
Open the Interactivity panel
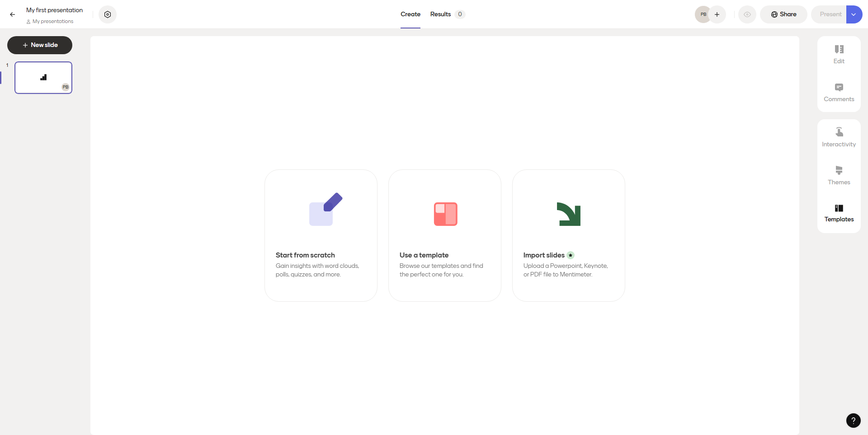[x=839, y=137]
